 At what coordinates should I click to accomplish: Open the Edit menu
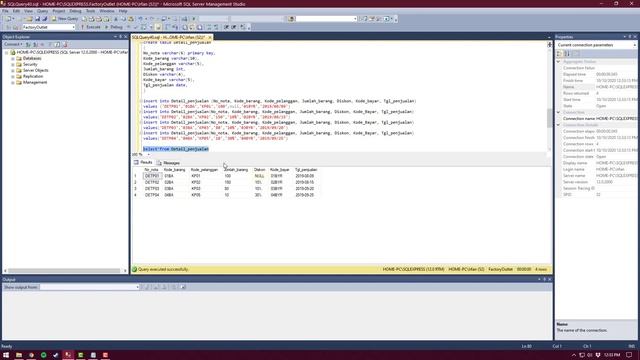[x=16, y=11]
